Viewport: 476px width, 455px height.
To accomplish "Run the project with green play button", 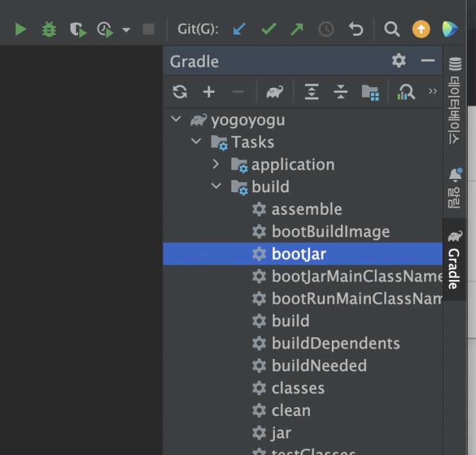I will (21, 29).
